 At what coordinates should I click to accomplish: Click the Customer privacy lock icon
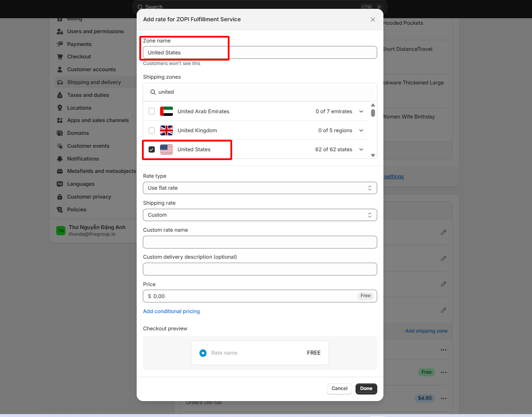tap(60, 197)
